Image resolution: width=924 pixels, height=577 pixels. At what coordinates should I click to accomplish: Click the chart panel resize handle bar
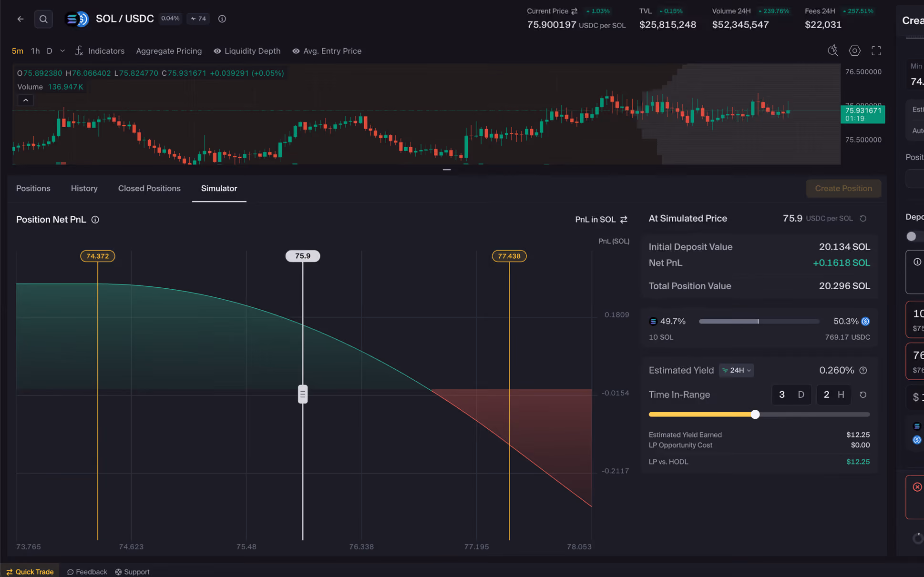(x=447, y=169)
